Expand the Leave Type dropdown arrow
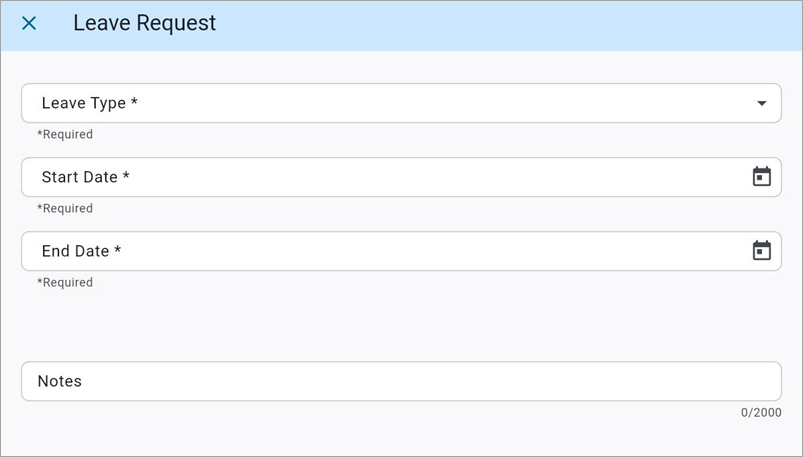This screenshot has height=457, width=803. (761, 103)
